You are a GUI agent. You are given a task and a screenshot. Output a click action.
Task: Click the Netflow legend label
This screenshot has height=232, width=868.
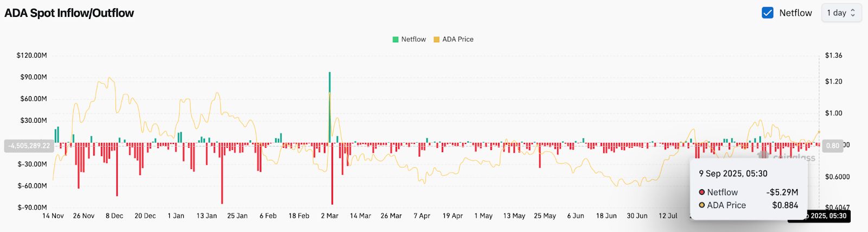(413, 39)
